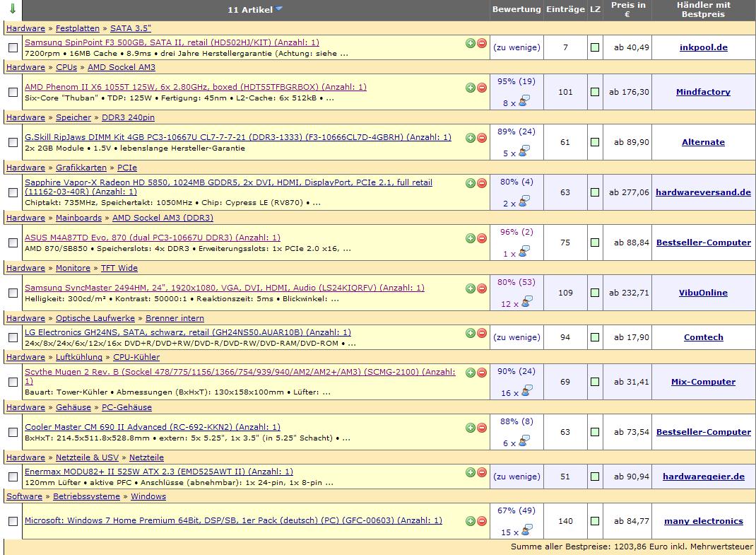Decrease quantity of Samsung SpinPoint F3 (minus icon)
This screenshot has height=555, width=756.
tap(482, 43)
